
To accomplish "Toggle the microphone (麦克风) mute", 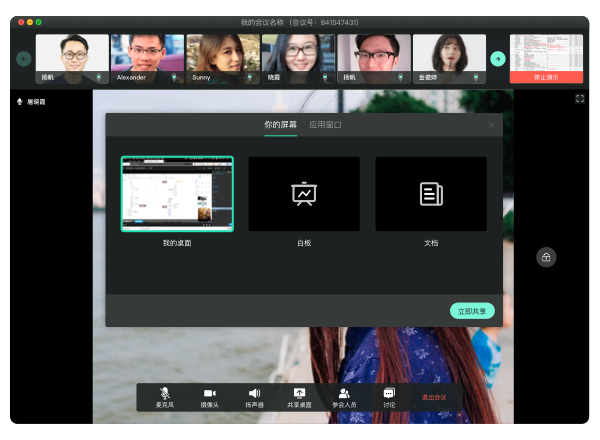I will pyautogui.click(x=164, y=396).
